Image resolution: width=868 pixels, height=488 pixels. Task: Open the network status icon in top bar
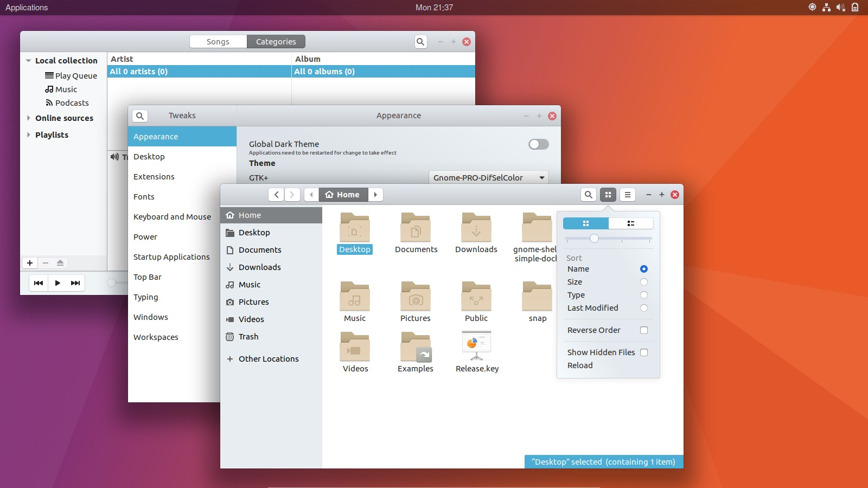[826, 8]
